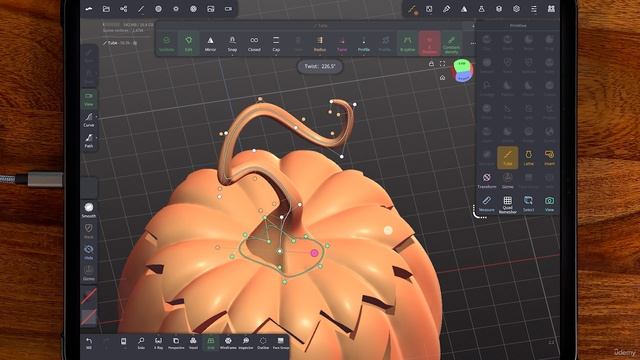Toggle Grid display in bottom bar

211,342
